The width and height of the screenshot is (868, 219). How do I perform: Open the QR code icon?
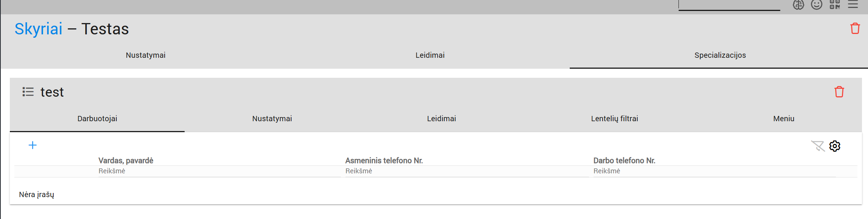[x=835, y=5]
